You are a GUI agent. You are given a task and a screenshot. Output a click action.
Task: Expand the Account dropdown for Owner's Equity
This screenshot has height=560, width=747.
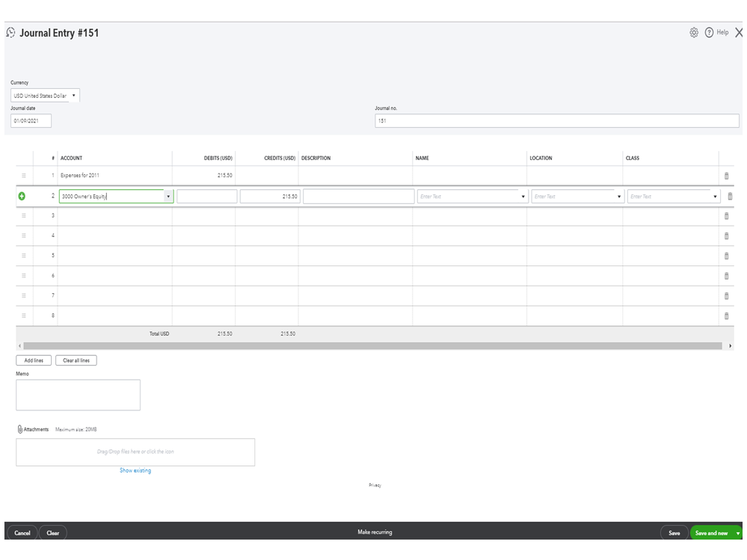(x=168, y=197)
